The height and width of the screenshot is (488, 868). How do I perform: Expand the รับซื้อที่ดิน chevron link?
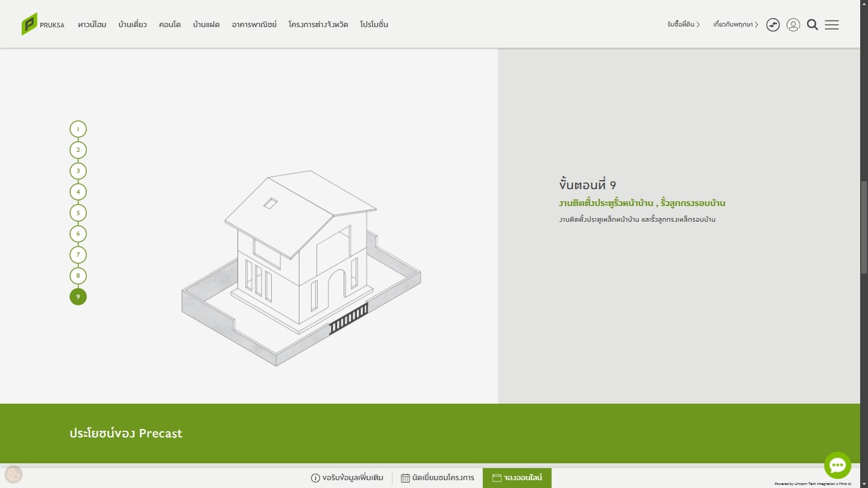(x=684, y=25)
